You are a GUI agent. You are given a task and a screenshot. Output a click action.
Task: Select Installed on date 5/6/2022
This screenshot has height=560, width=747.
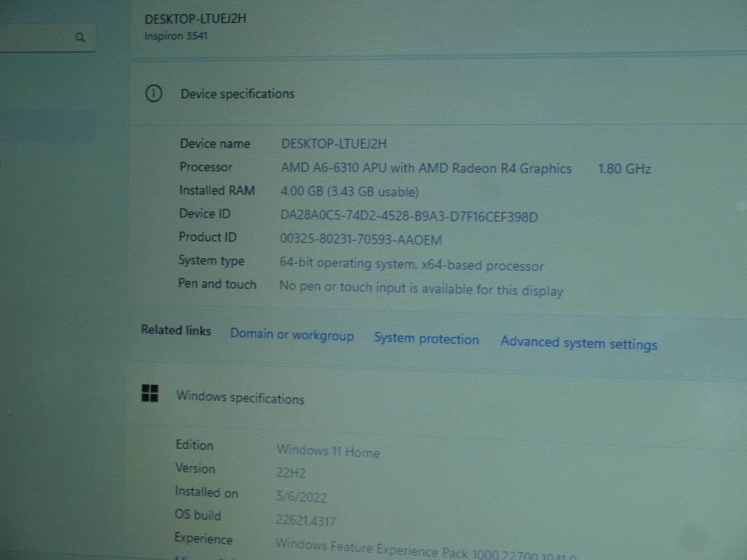[x=302, y=497]
